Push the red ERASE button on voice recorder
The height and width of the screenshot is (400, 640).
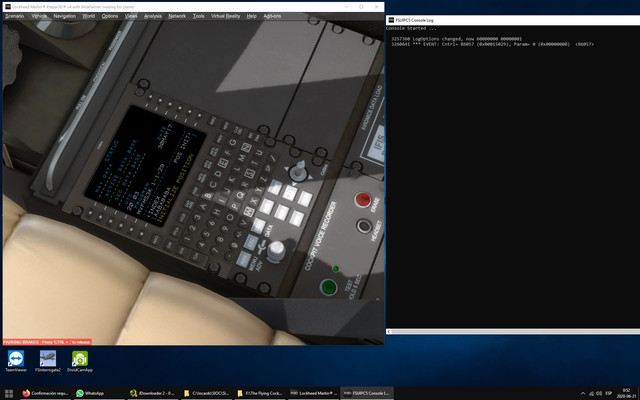click(x=363, y=200)
